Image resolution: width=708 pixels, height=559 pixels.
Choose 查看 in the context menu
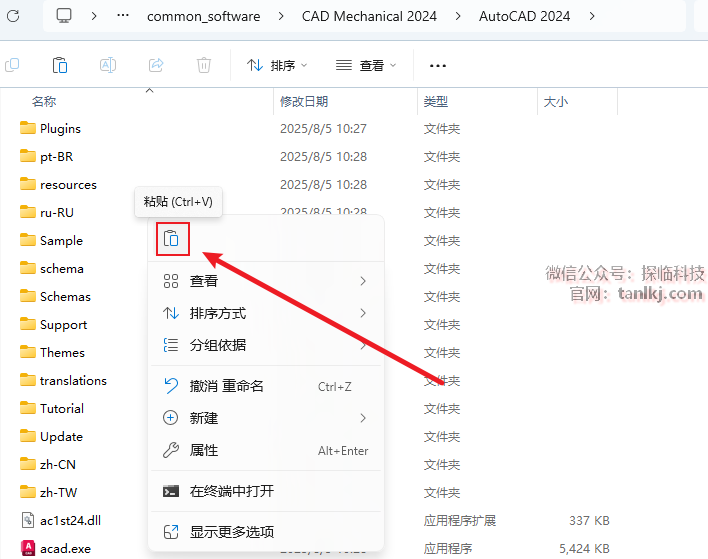tap(266, 281)
